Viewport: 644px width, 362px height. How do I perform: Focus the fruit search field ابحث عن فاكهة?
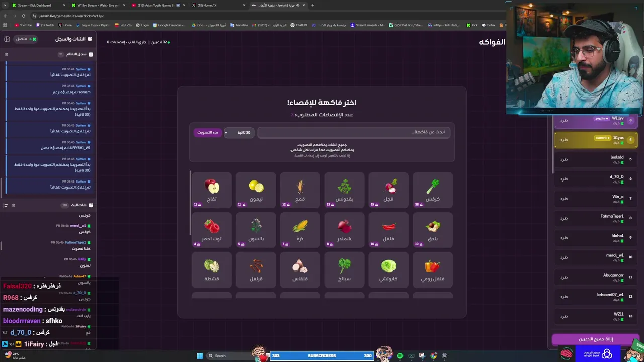(x=354, y=132)
